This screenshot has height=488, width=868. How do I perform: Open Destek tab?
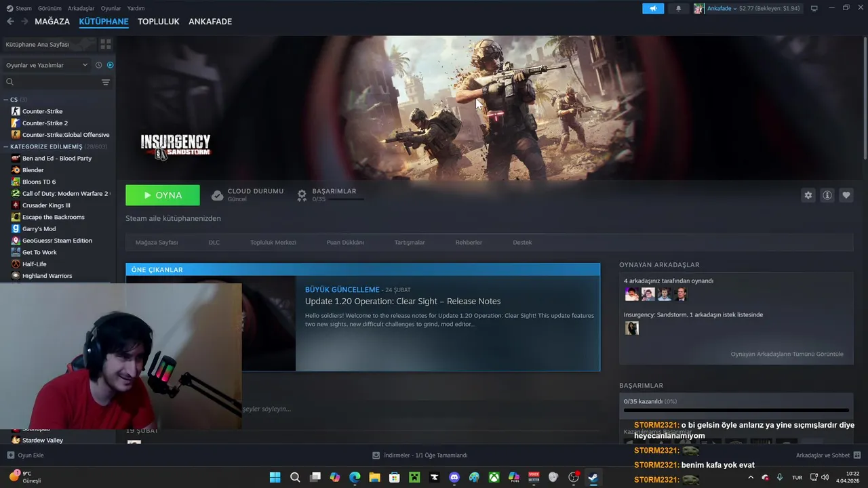[522, 242]
